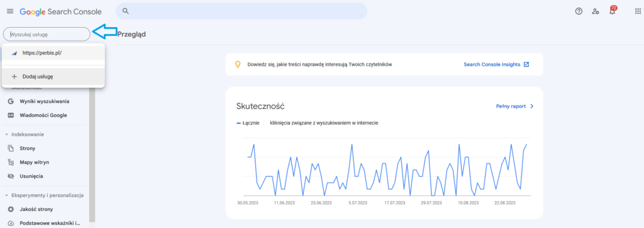The image size is (644, 228).
Task: Click the Google News icon in sidebar
Action: click(11, 115)
